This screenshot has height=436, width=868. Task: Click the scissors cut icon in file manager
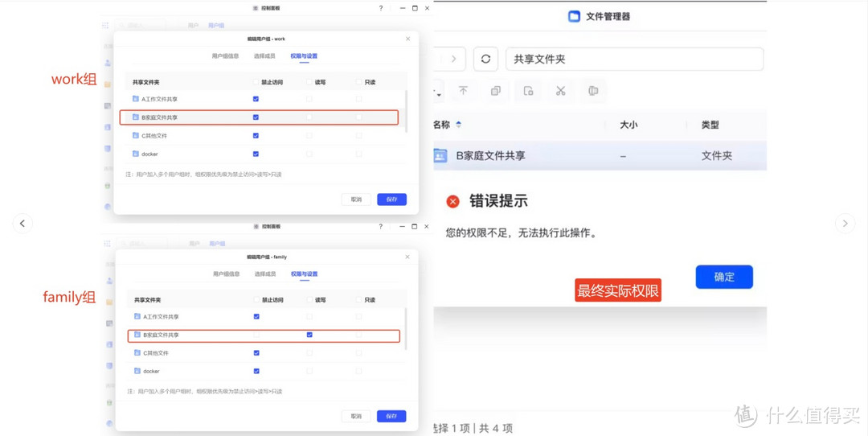(561, 91)
